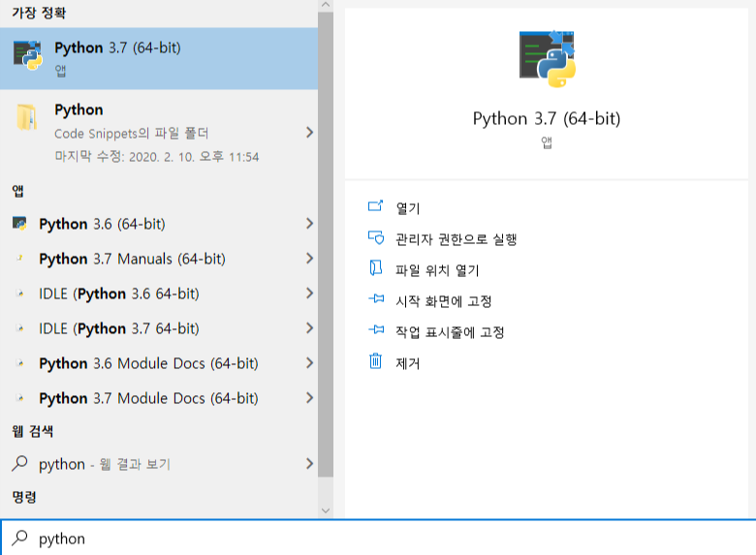Click the Python folder icon
The image size is (756, 555).
pos(26,117)
